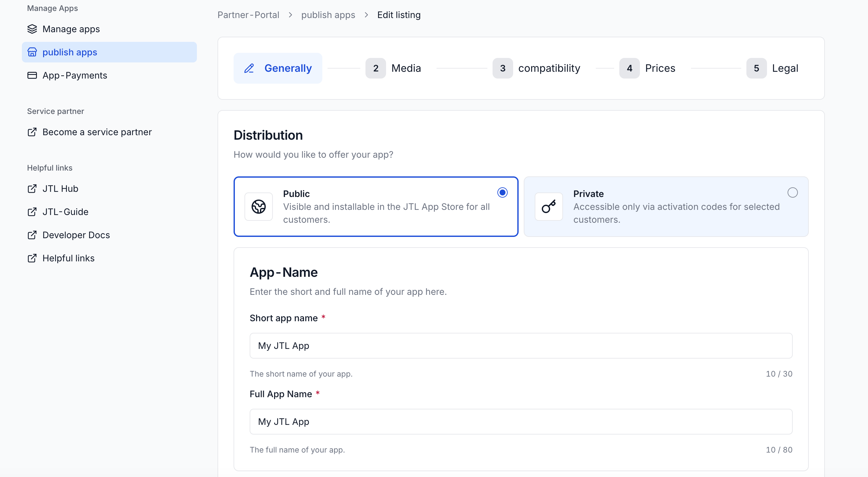
Task: Click the external link icon beside Helpful links item
Action: click(x=32, y=258)
